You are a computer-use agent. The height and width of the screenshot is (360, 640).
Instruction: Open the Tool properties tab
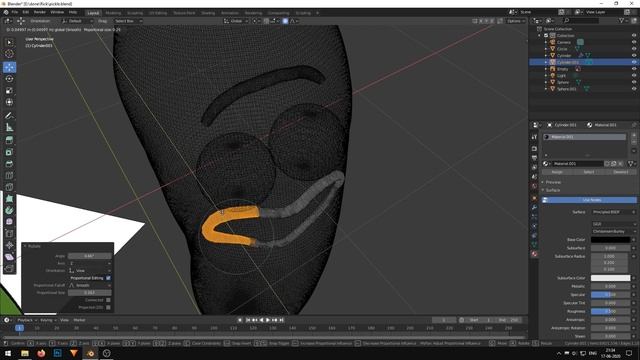click(x=534, y=137)
